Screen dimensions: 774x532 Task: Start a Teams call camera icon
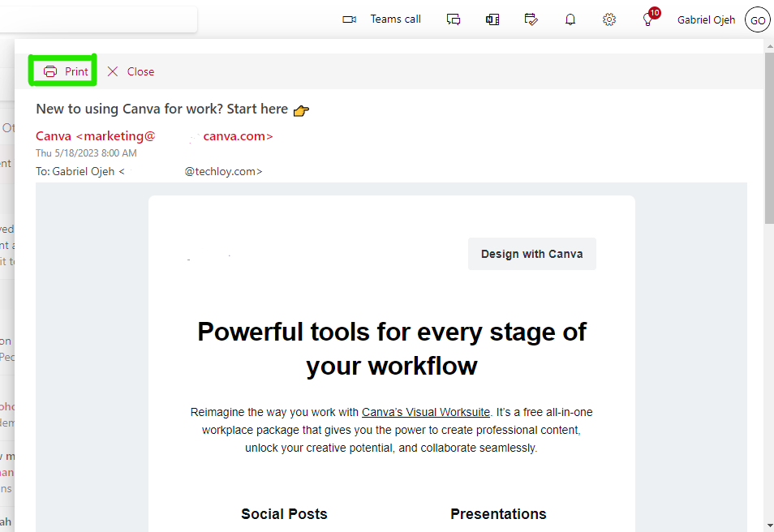pos(350,19)
